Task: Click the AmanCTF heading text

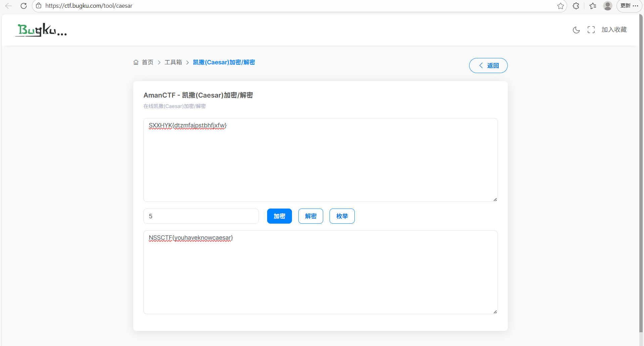Action: pyautogui.click(x=198, y=95)
